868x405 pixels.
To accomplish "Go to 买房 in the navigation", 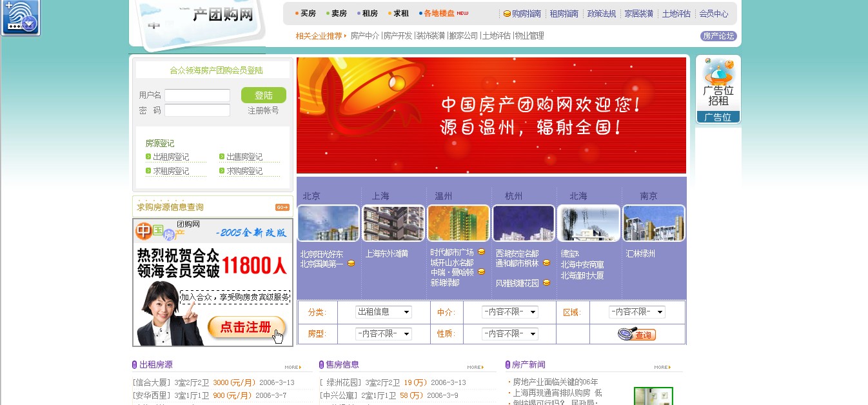I will point(308,14).
